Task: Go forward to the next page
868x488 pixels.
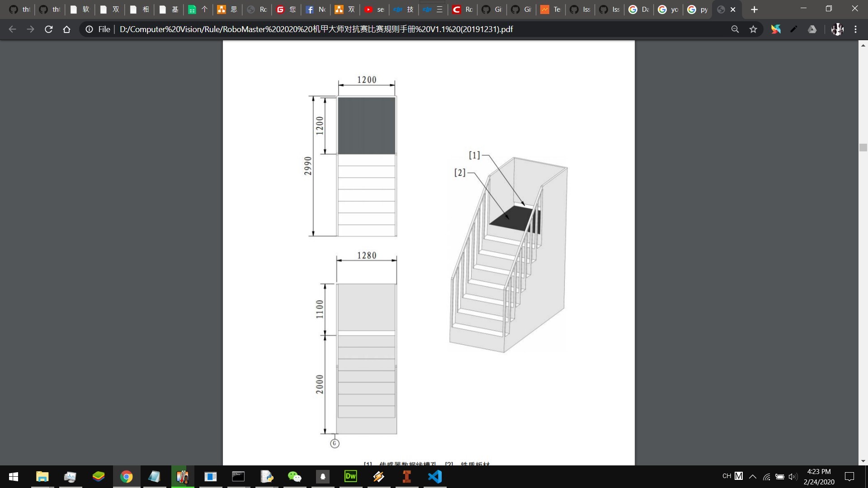Action: click(x=30, y=29)
